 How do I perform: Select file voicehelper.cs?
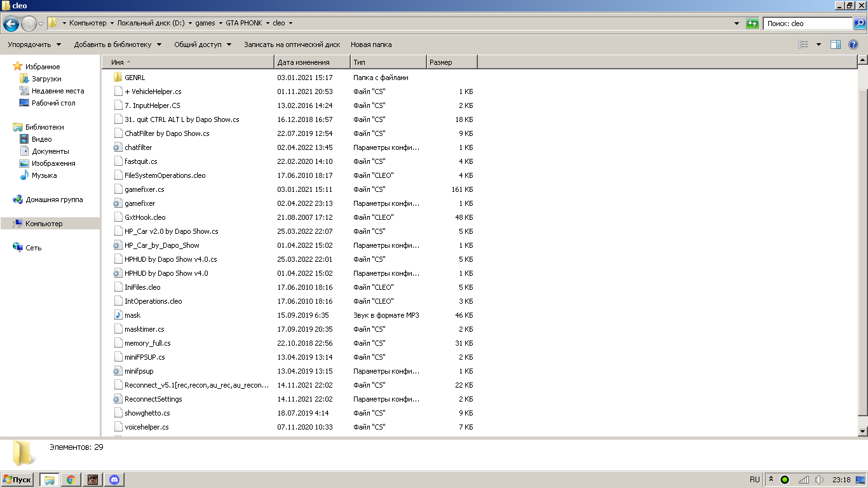(x=147, y=427)
